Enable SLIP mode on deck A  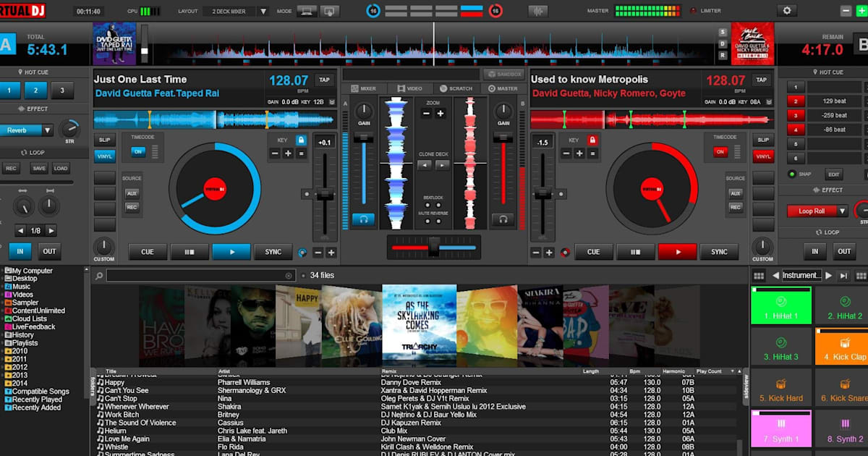coord(104,140)
